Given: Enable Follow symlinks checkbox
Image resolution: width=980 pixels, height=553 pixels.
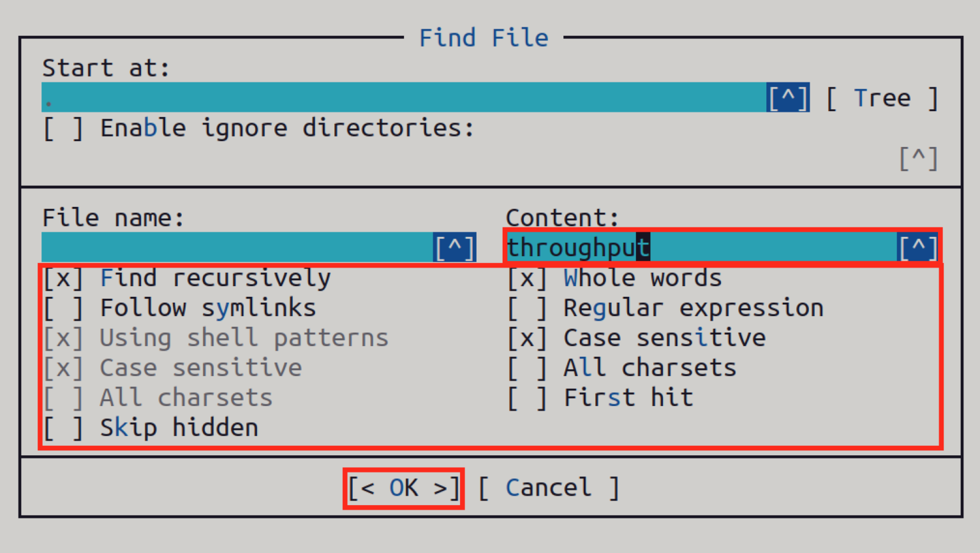Looking at the screenshot, I should point(63,308).
